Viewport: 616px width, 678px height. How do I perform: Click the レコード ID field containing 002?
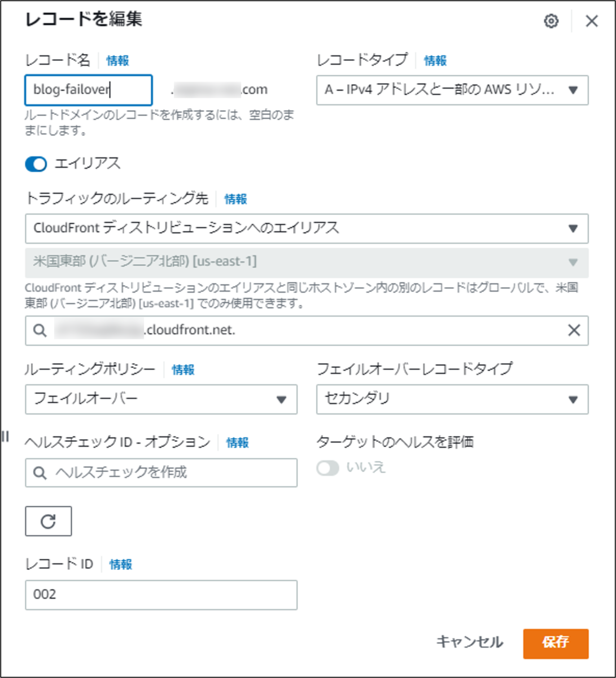161,594
